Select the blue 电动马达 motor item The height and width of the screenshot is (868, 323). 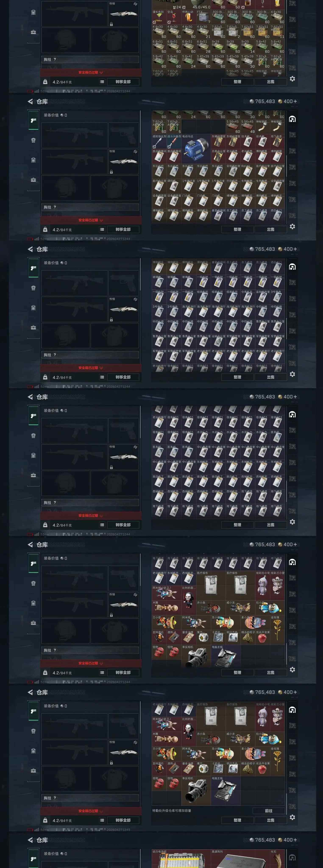196,149
